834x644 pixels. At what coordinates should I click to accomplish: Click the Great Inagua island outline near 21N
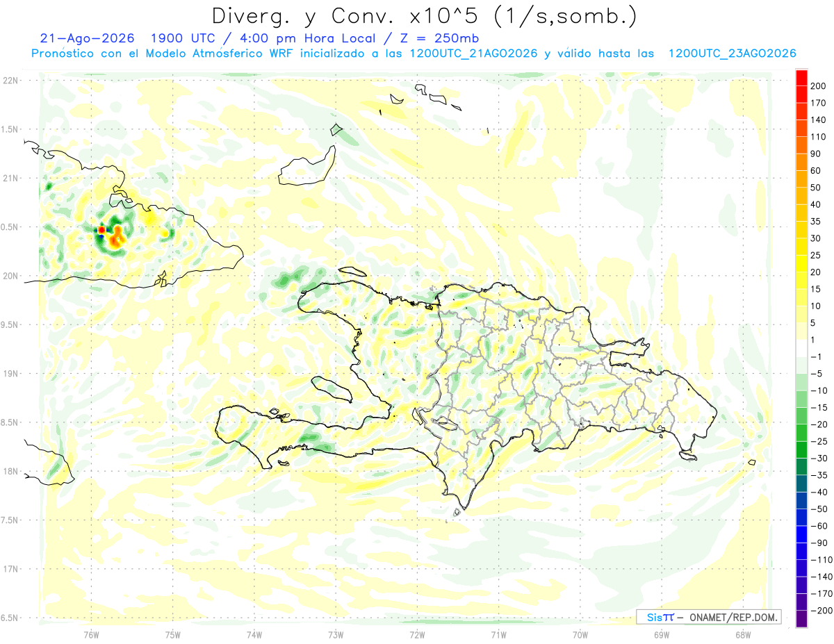click(x=306, y=167)
